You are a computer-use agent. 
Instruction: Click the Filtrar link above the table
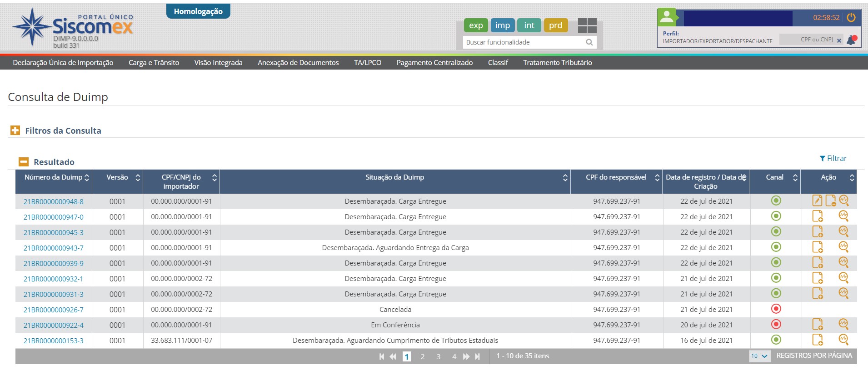(833, 158)
